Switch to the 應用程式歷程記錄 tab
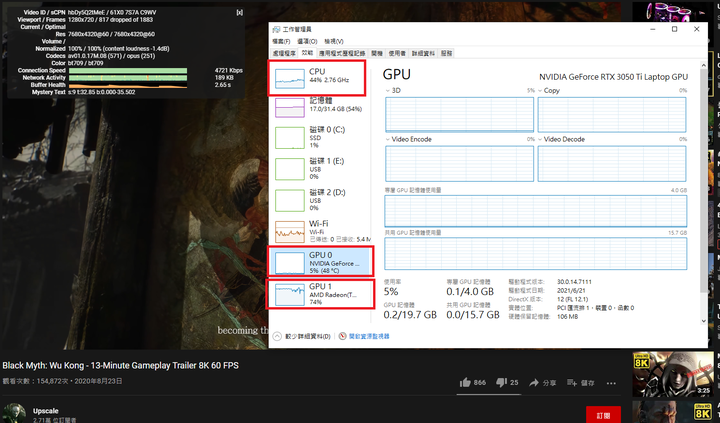This screenshot has height=423, width=720. (342, 53)
